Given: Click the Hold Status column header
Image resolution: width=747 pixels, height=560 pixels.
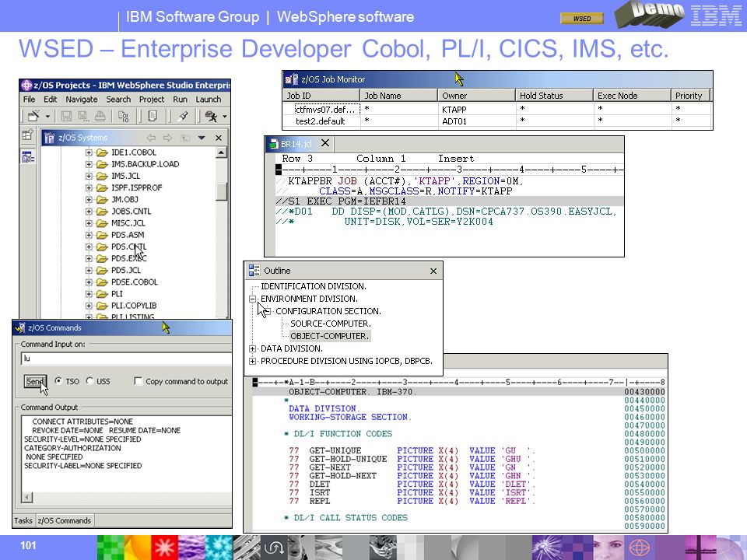Looking at the screenshot, I should (554, 95).
